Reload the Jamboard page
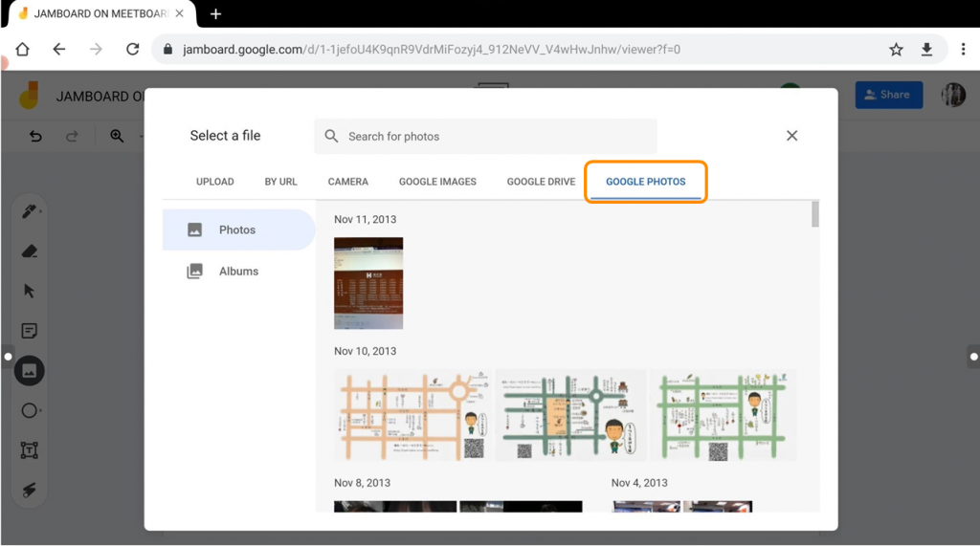Viewport: 980px width, 546px height. (132, 50)
